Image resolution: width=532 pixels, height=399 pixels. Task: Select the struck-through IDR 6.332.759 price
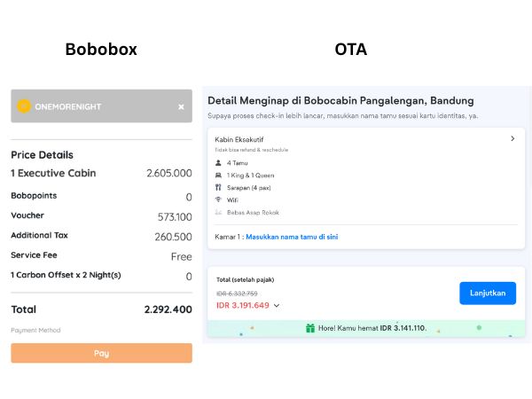click(x=237, y=293)
